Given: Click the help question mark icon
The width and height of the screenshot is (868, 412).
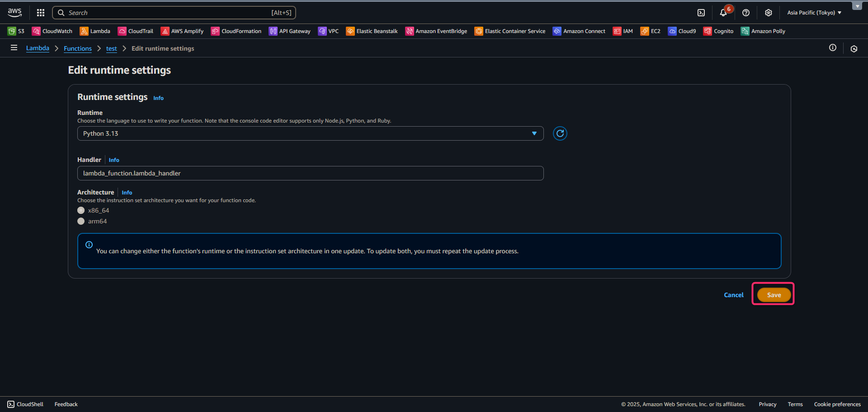Looking at the screenshot, I should (x=746, y=13).
